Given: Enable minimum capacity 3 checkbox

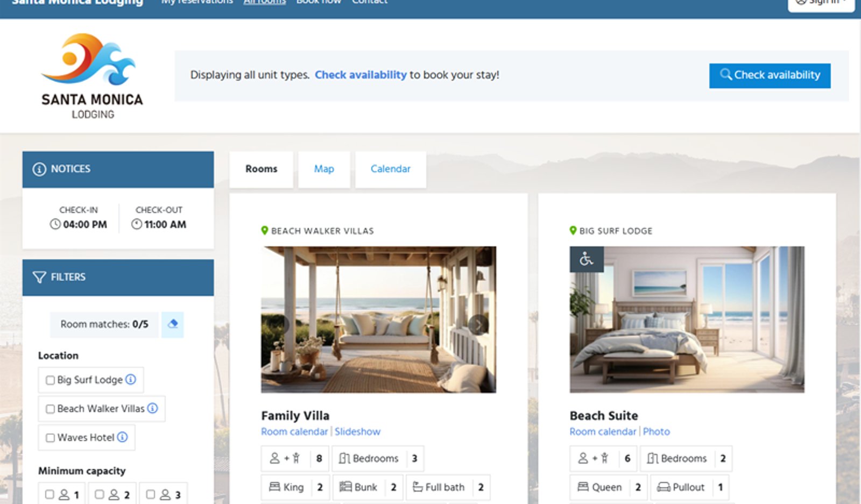Looking at the screenshot, I should [150, 494].
